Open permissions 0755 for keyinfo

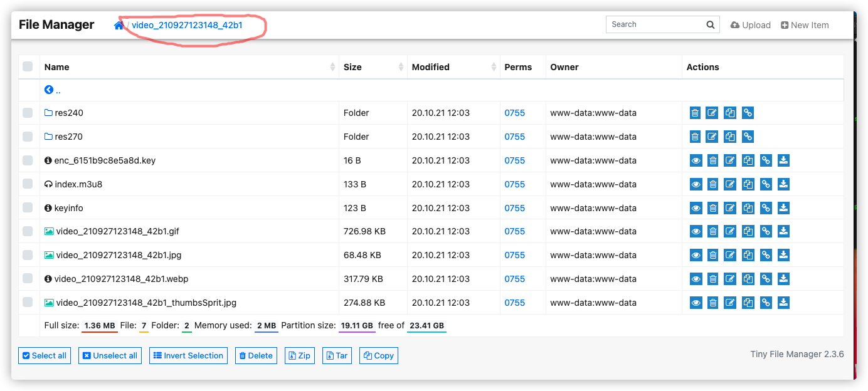[514, 207]
